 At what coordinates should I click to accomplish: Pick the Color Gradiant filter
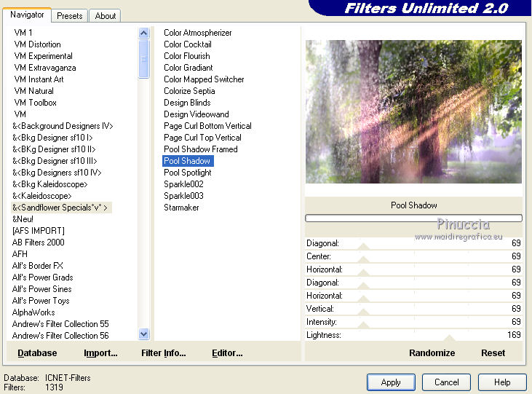188,68
